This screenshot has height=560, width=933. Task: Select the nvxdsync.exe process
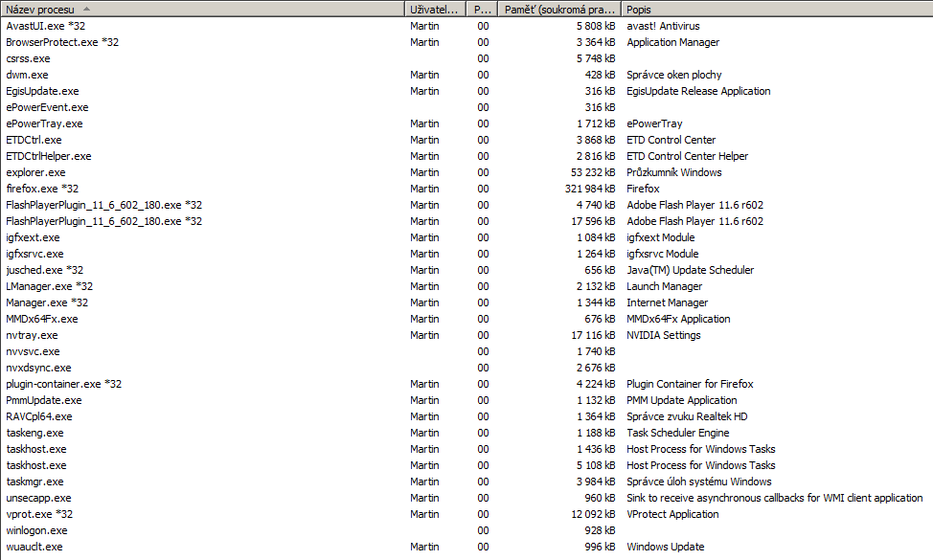pos(38,368)
